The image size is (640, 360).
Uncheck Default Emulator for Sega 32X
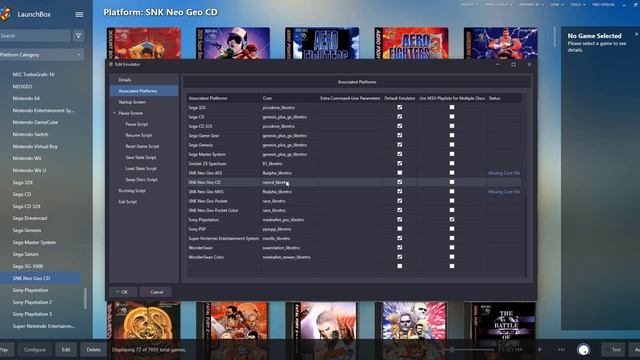tap(400, 107)
